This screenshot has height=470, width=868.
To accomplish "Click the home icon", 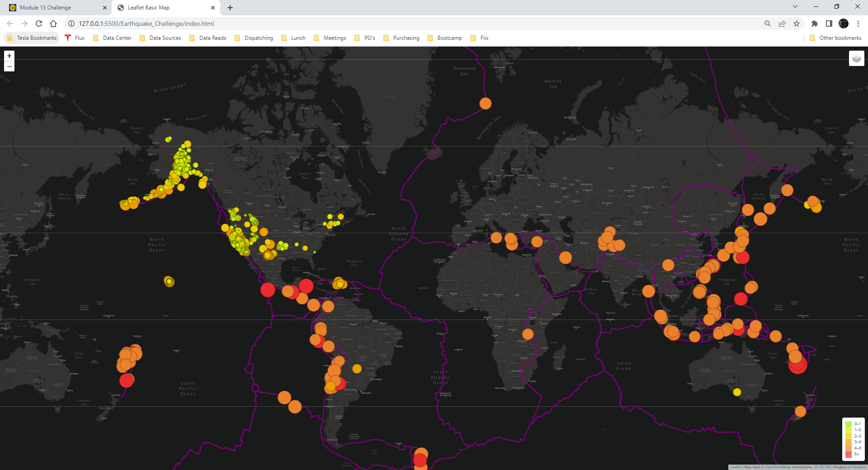I will click(53, 23).
